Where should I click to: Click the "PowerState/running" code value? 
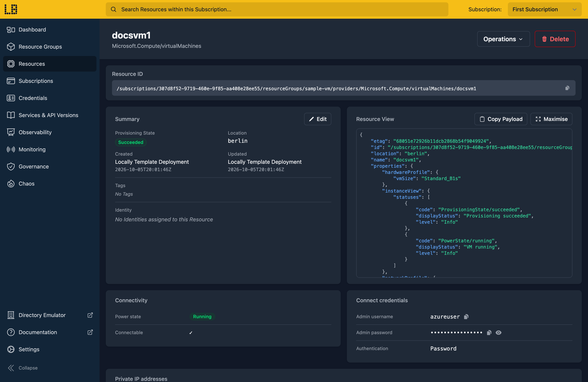(466, 241)
